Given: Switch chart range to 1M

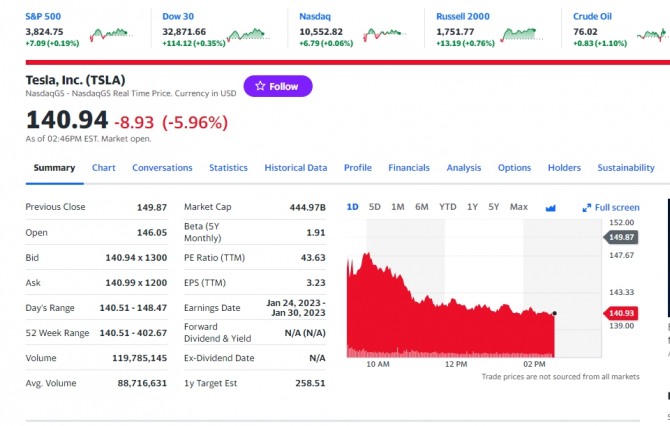Looking at the screenshot, I should point(398,207).
